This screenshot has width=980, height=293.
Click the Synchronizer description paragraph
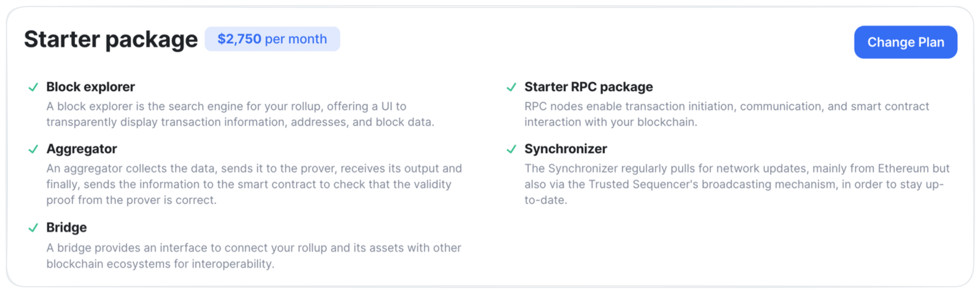point(737,184)
